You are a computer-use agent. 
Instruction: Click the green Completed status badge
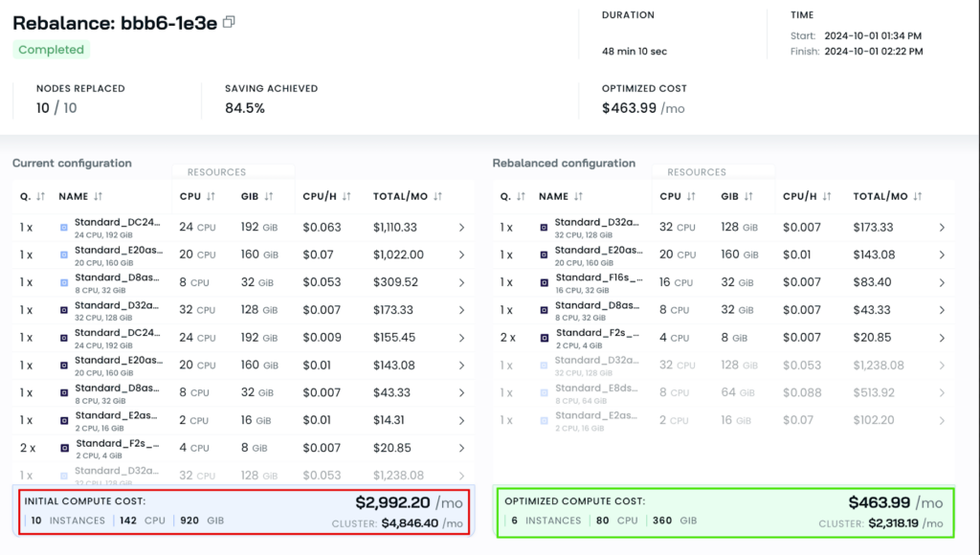[x=51, y=50]
